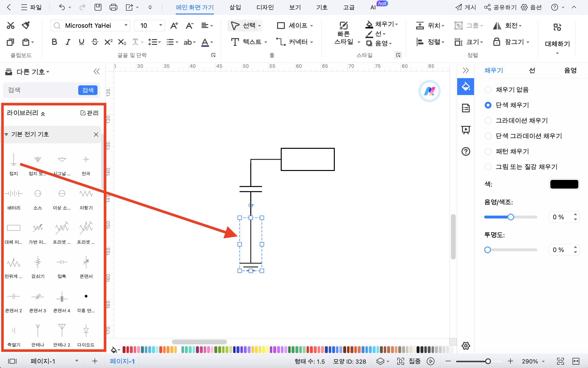The height and width of the screenshot is (368, 588).
Task: Adjust the 음영/색조 slider handle
Action: (x=511, y=217)
